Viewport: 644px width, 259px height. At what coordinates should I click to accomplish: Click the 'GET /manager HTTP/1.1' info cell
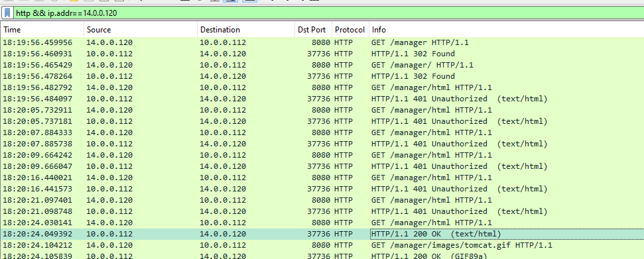coord(420,42)
